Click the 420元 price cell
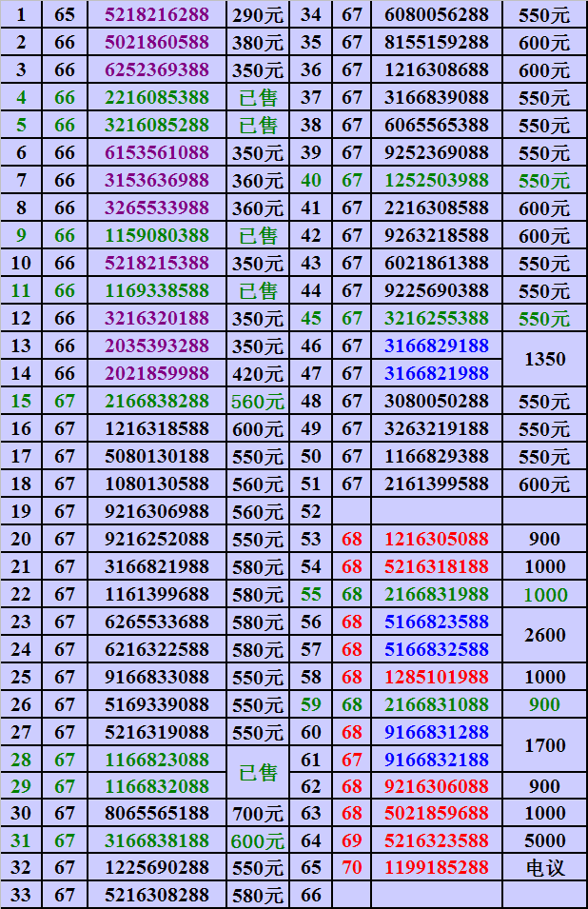Image resolution: width=588 pixels, height=909 pixels. [x=258, y=374]
